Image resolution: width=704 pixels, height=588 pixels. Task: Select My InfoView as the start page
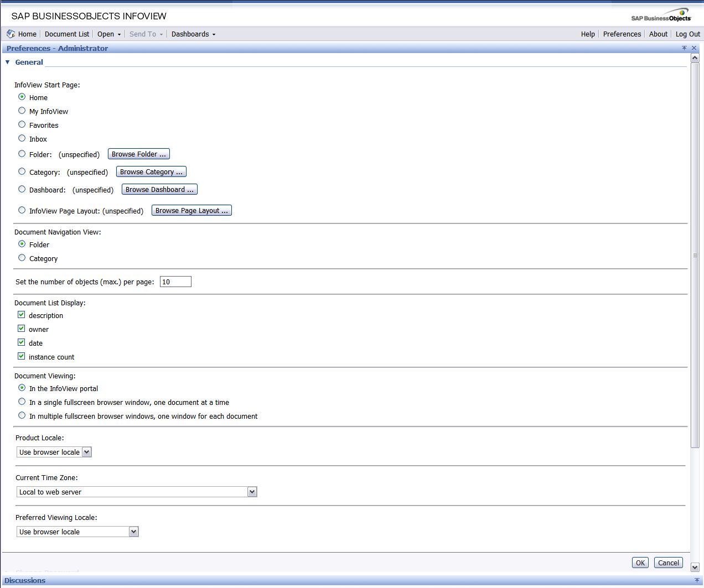pos(22,111)
